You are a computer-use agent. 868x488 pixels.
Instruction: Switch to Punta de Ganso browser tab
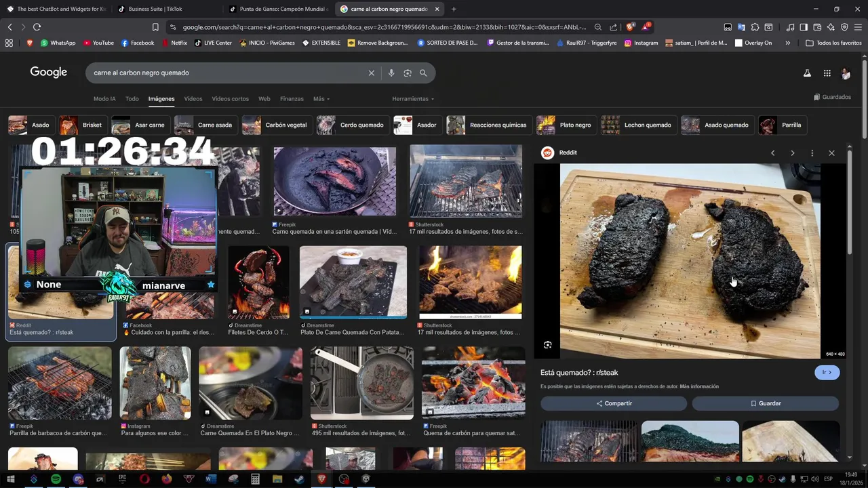click(278, 9)
